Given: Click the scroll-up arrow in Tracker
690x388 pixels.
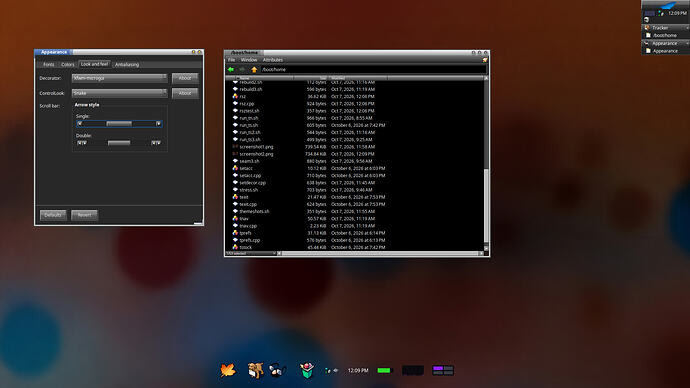Looking at the screenshot, I should [x=486, y=78].
